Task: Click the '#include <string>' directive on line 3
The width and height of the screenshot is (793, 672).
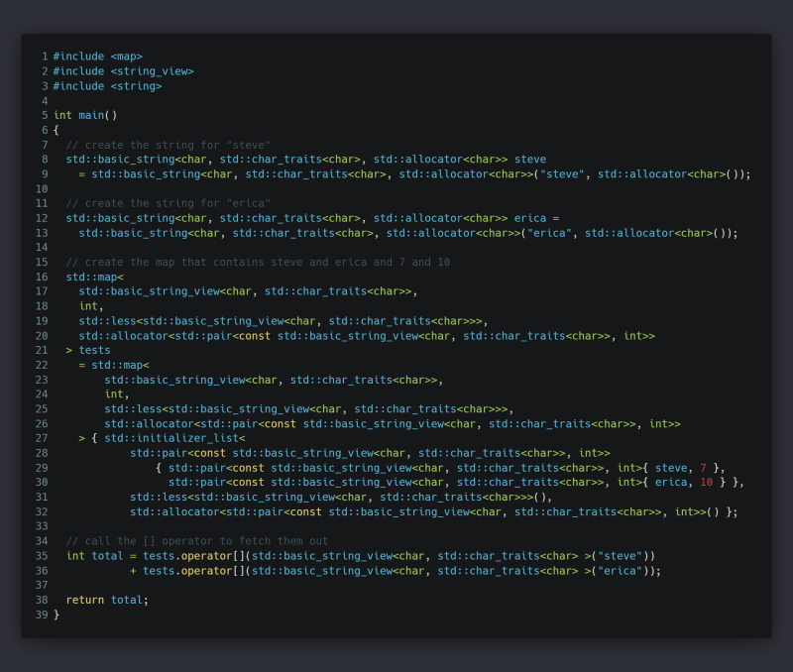Action: (x=108, y=86)
